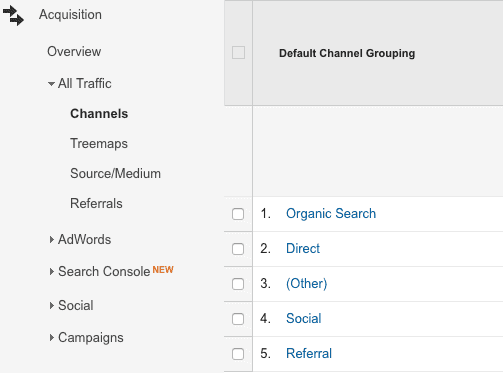This screenshot has width=503, height=373.
Task: Check the Referral row checkbox
Action: tap(238, 354)
